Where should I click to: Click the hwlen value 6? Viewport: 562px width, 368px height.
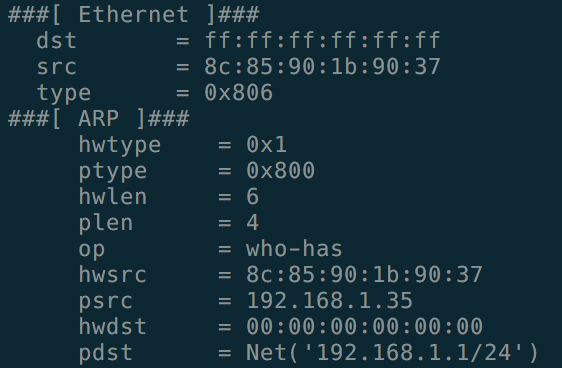tap(253, 197)
